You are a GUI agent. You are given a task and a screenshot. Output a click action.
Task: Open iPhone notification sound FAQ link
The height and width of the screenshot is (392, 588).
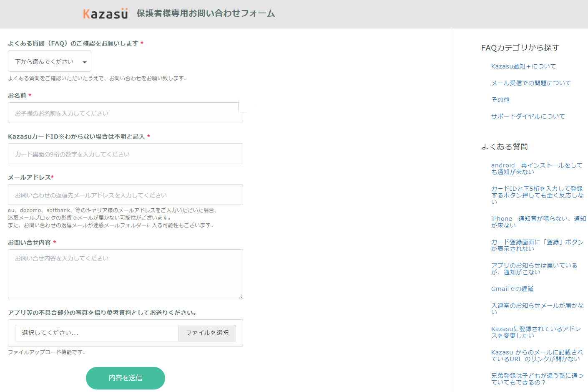538,222
